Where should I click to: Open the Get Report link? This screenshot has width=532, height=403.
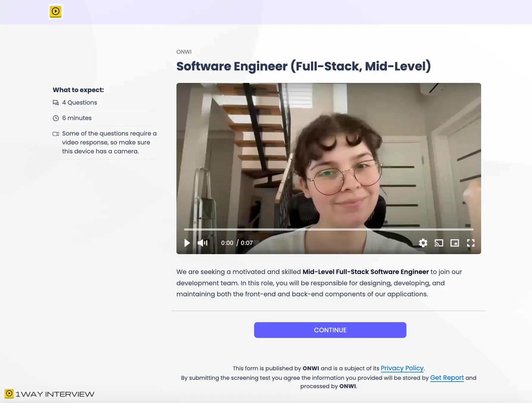[447, 378]
